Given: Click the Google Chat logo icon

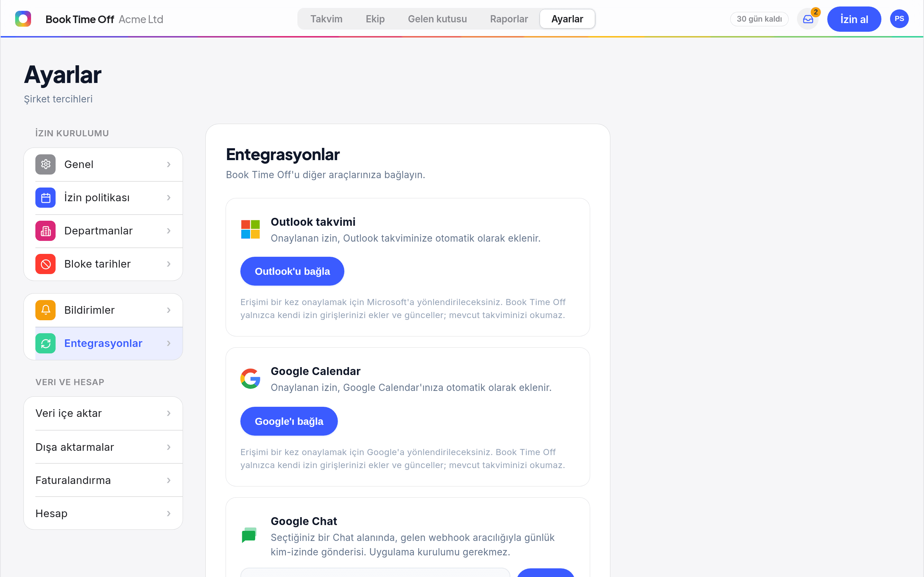Looking at the screenshot, I should click(x=250, y=535).
